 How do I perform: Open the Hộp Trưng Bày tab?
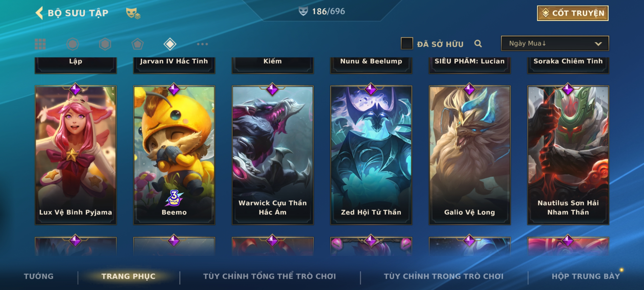point(586,276)
